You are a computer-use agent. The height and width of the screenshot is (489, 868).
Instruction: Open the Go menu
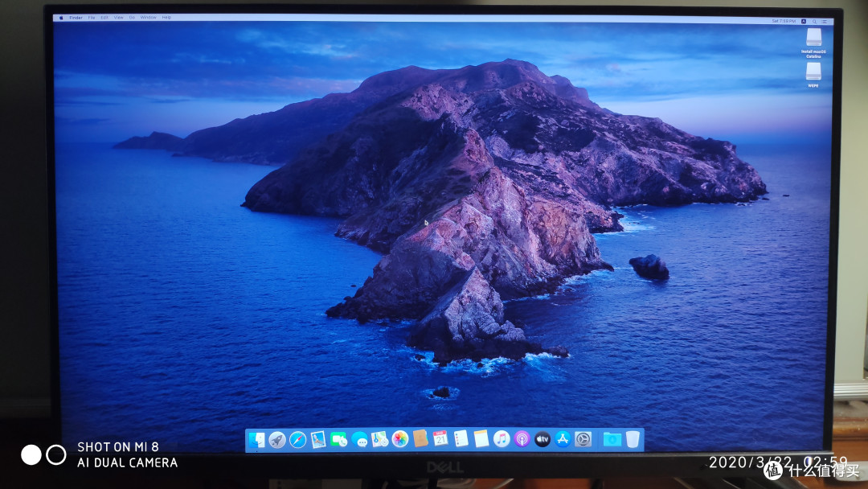coord(132,18)
